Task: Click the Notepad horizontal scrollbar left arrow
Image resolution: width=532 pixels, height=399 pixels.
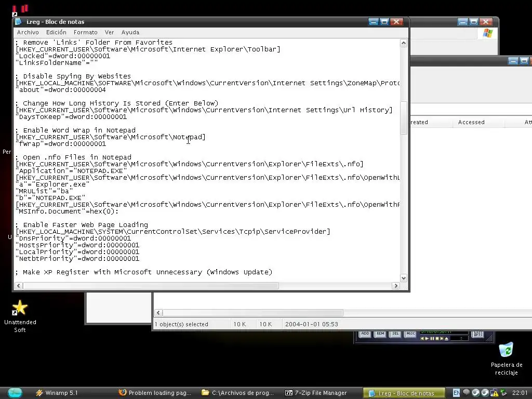Action: [x=19, y=286]
